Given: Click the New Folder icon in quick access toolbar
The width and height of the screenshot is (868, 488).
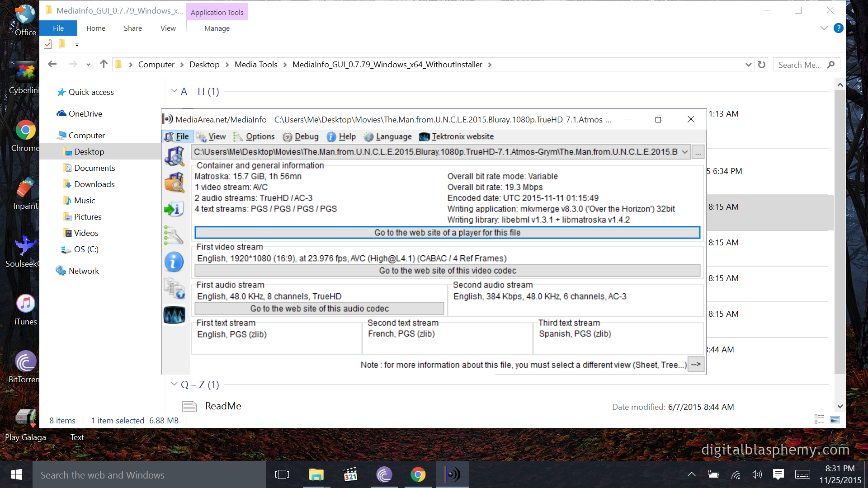Looking at the screenshot, I should (x=62, y=44).
